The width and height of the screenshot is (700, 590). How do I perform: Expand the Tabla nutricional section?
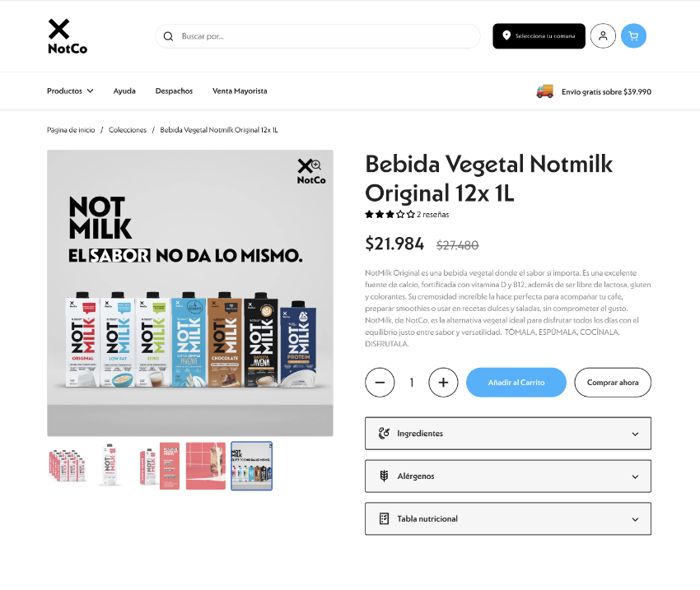tap(507, 519)
